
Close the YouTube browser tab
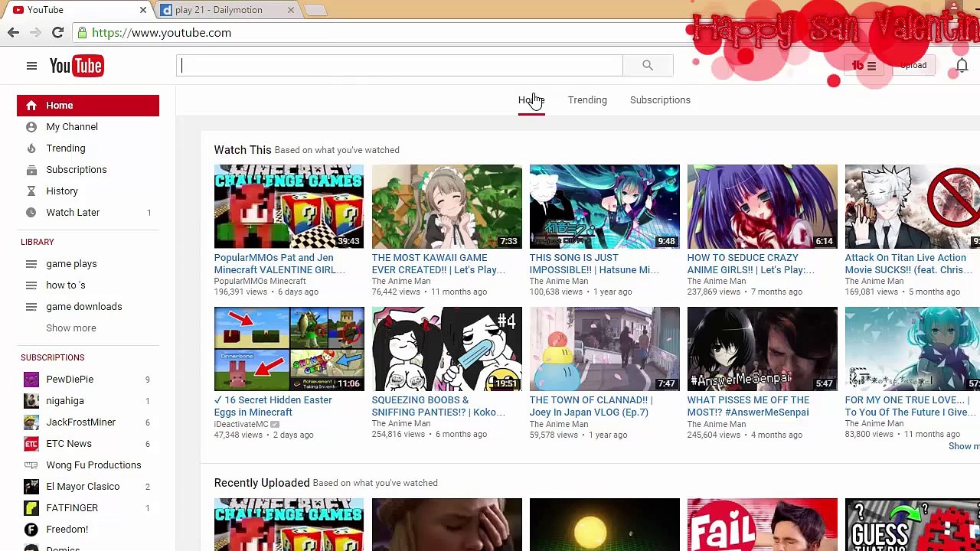point(143,10)
